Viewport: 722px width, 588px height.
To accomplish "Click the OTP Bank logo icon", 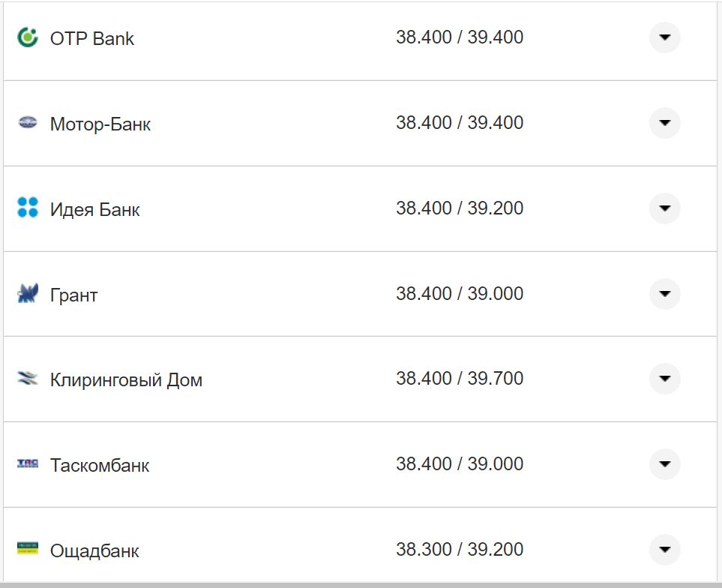I will [x=28, y=37].
